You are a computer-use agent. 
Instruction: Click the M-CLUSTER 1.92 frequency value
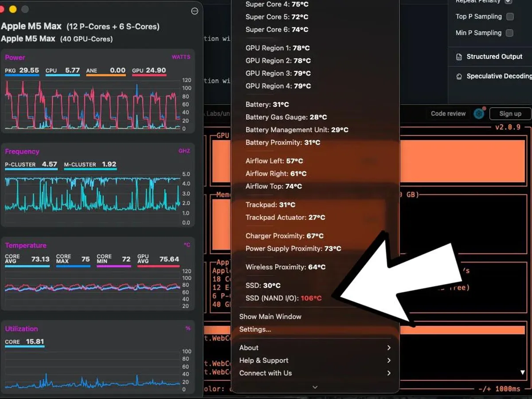[x=90, y=164]
